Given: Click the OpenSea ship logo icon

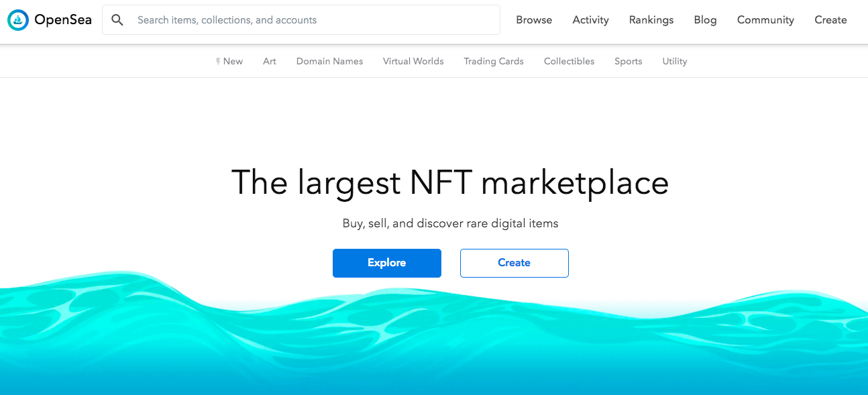Looking at the screenshot, I should (18, 20).
